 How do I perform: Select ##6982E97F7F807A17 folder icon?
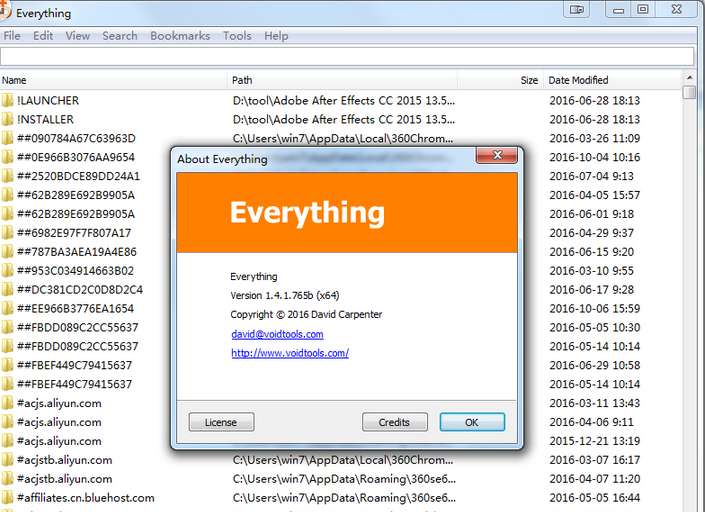(x=7, y=233)
